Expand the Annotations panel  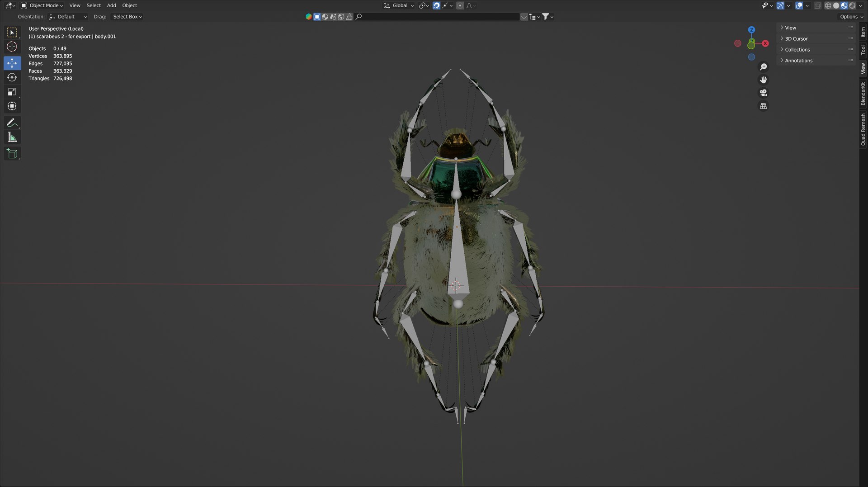coord(816,61)
